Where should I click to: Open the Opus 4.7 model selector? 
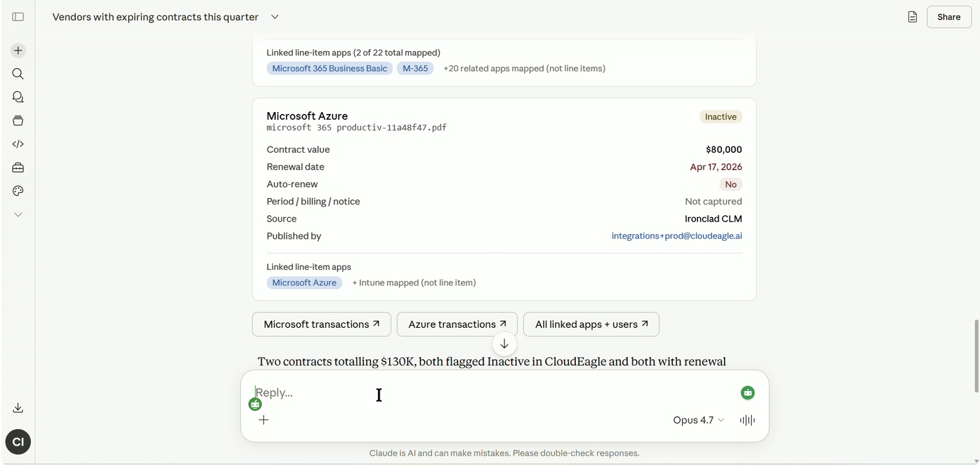pyautogui.click(x=698, y=420)
